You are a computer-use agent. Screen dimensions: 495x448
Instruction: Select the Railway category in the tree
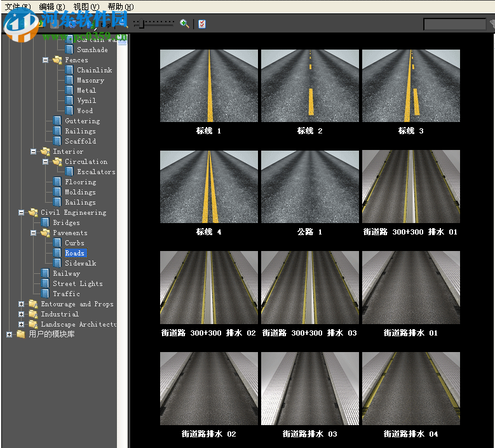click(66, 273)
